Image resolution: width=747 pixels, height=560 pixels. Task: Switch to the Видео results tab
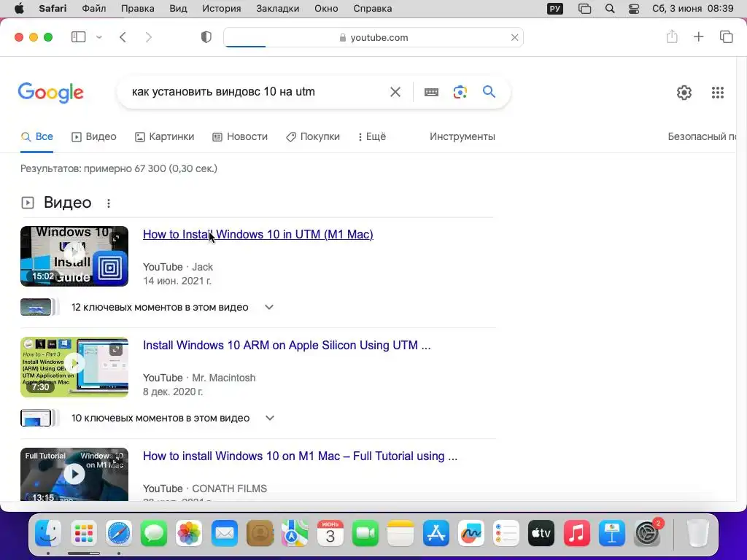click(x=94, y=136)
